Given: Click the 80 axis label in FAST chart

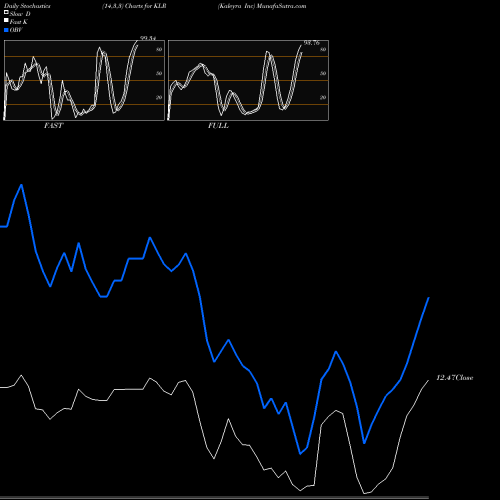Looking at the screenshot, I should 159,49.
